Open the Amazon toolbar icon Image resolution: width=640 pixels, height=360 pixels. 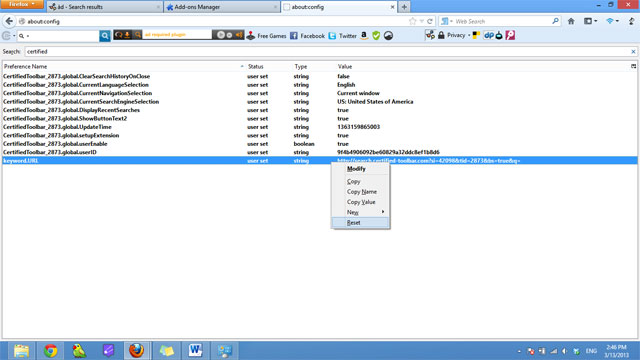point(364,36)
